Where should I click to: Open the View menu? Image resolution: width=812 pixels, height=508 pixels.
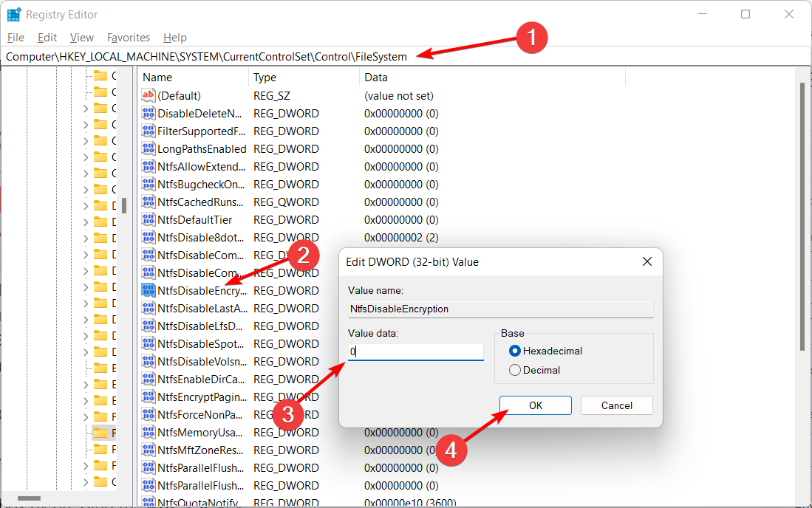82,37
